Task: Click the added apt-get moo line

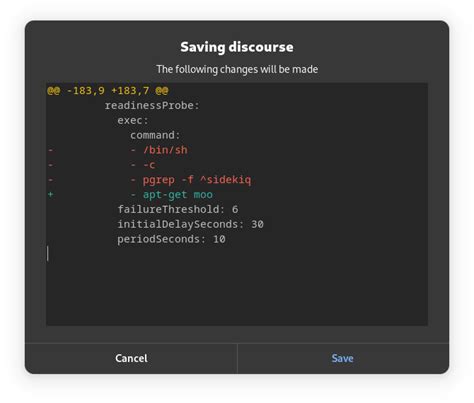Action: pos(172,195)
